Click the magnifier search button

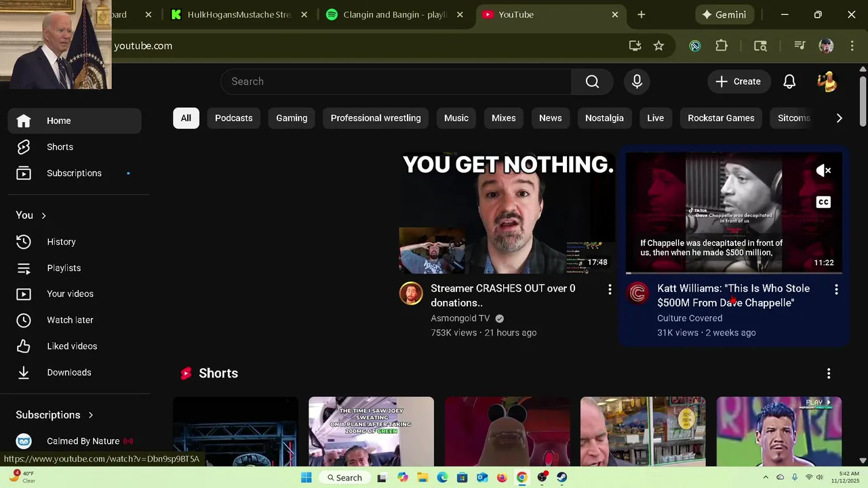(592, 81)
